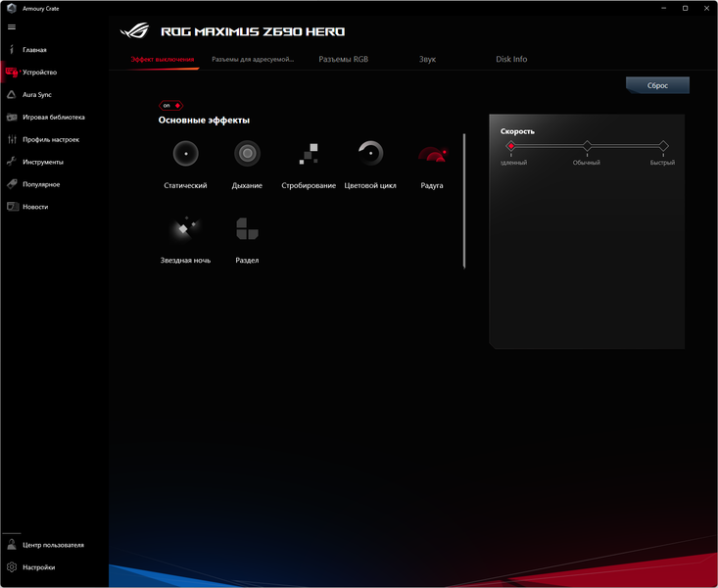The height and width of the screenshot is (588, 718).
Task: Click the Звездная ночь label text
Action: (x=185, y=260)
